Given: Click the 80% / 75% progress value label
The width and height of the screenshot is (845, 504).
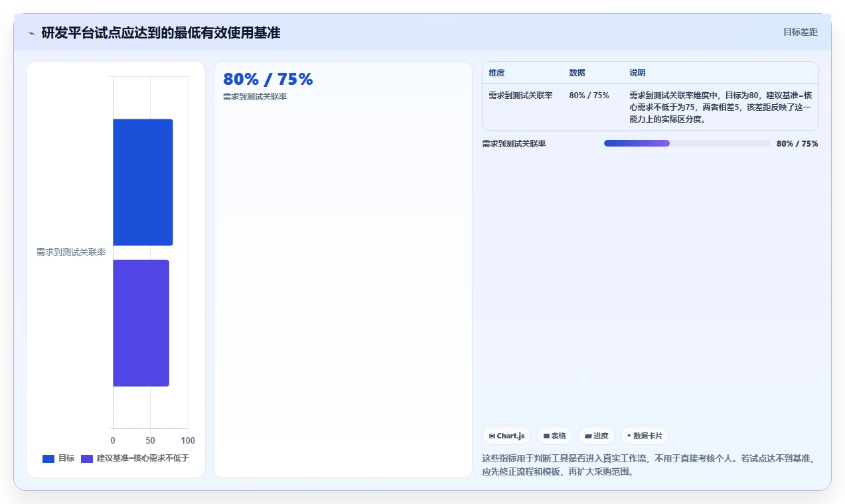Looking at the screenshot, I should click(x=797, y=143).
